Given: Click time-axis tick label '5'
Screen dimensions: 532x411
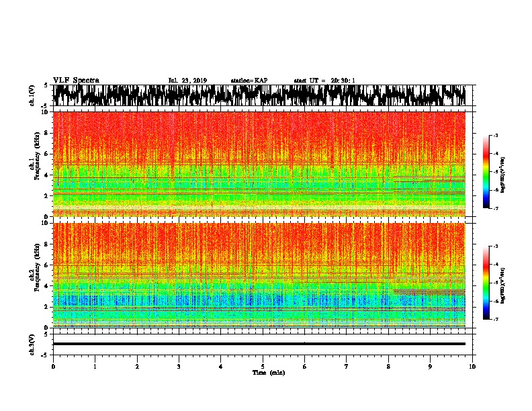Looking at the screenshot, I should [x=263, y=367].
